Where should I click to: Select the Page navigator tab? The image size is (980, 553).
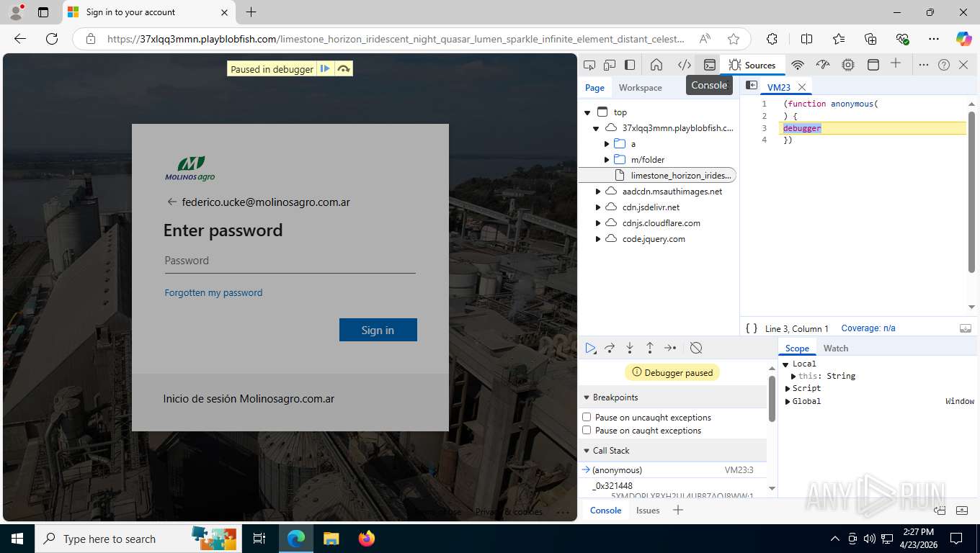pyautogui.click(x=594, y=87)
